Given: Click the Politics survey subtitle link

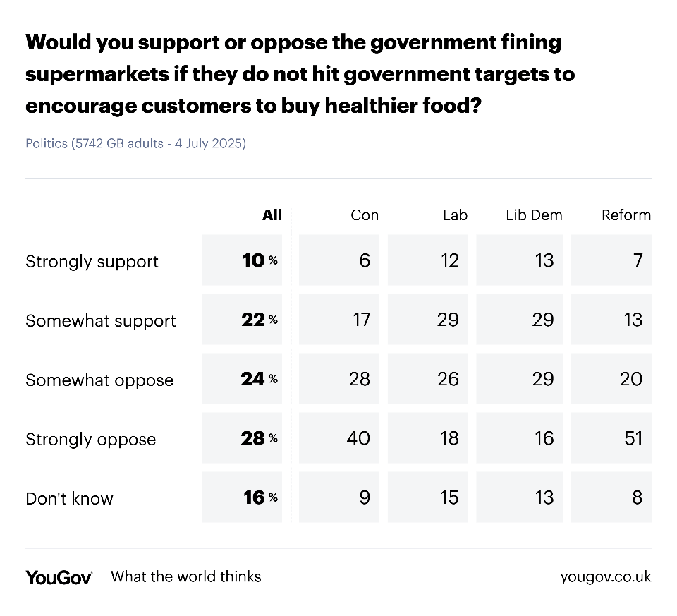Looking at the screenshot, I should coord(135,143).
